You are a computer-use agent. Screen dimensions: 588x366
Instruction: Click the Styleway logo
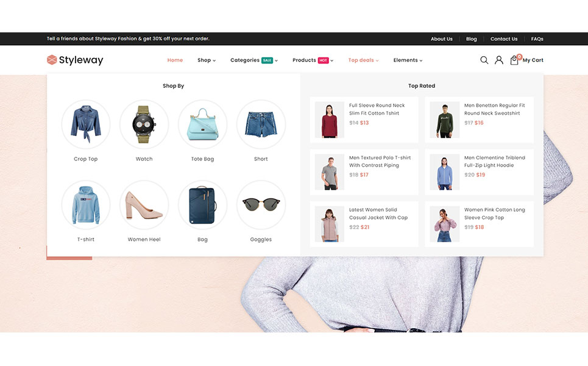75,60
